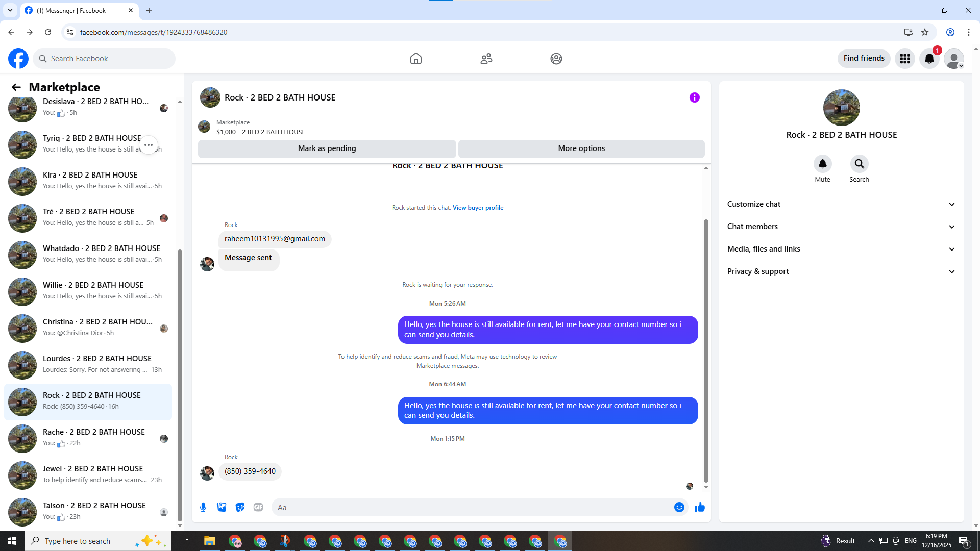Open the Friends tab

(486, 59)
